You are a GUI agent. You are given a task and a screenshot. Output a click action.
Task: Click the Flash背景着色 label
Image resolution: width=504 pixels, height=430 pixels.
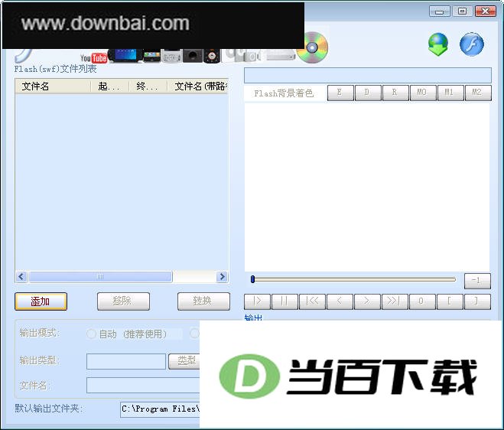click(x=284, y=93)
